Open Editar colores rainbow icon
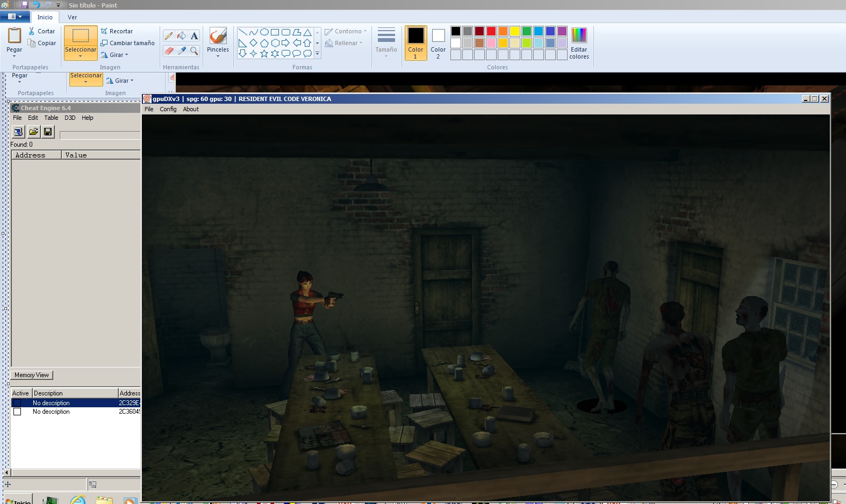Viewport: 846px width, 504px height. coord(579,35)
